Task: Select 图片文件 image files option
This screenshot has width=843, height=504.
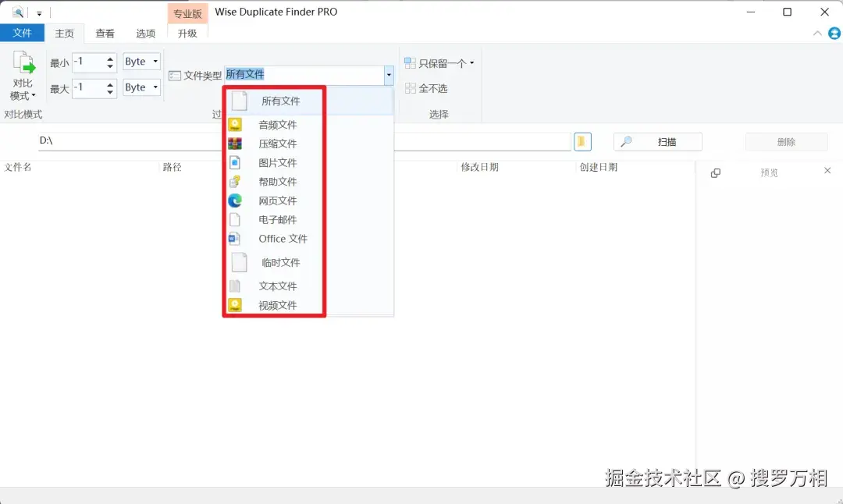Action: (310, 163)
